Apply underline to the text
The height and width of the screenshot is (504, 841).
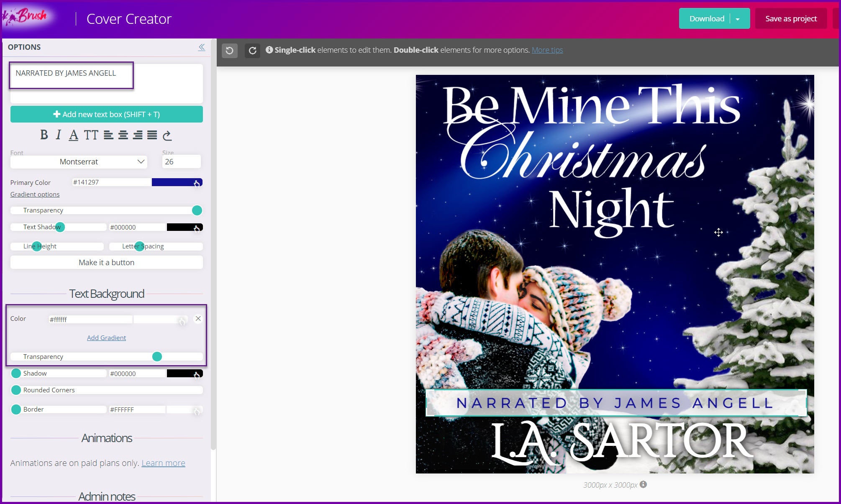tap(74, 135)
